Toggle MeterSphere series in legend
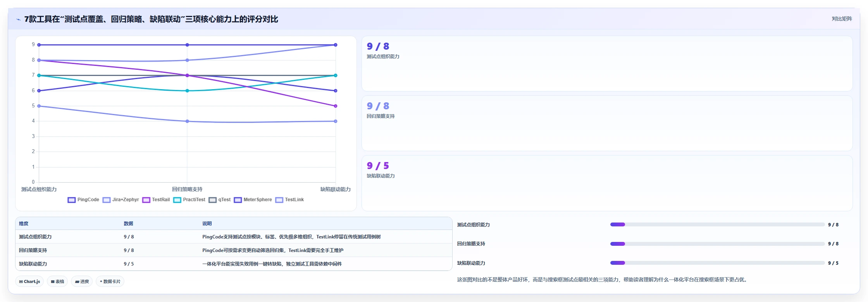 tap(253, 200)
